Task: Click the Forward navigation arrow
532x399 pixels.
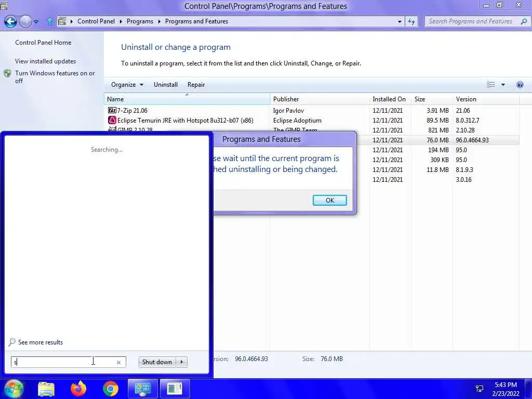Action: [26, 21]
